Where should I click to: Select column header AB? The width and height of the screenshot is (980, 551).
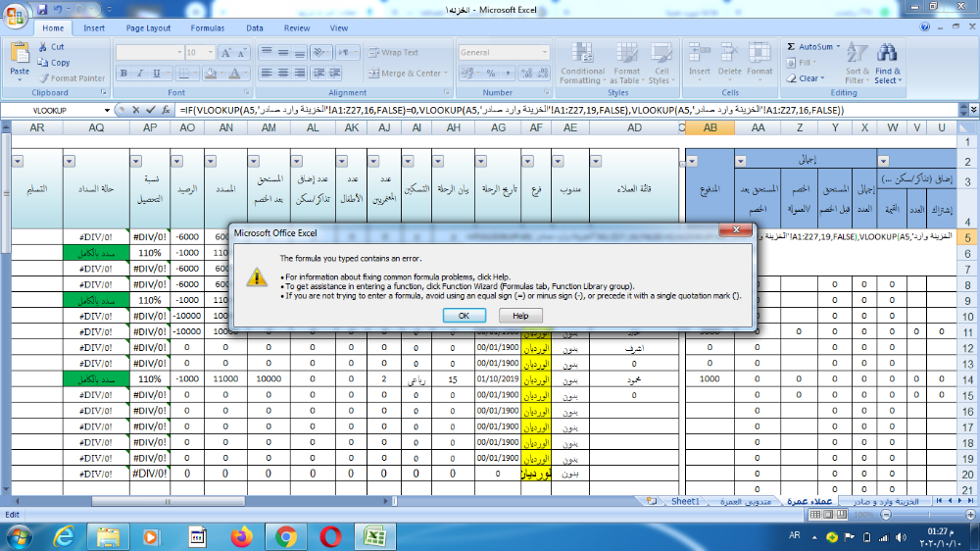coord(710,128)
